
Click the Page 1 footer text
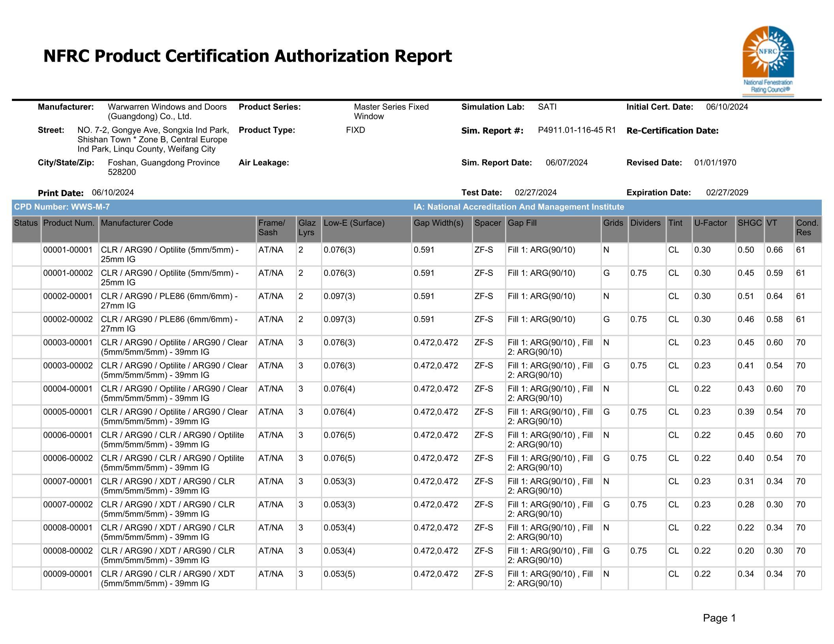pos(719,618)
